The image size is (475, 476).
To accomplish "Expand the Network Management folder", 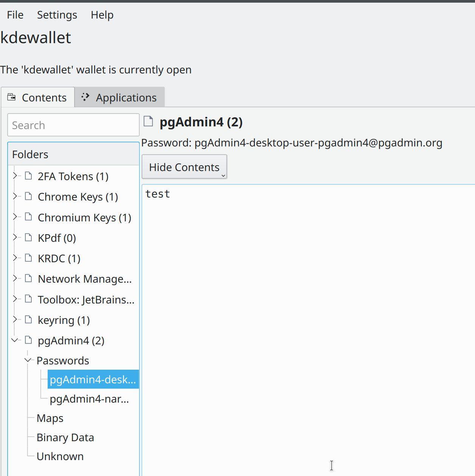I will (15, 278).
